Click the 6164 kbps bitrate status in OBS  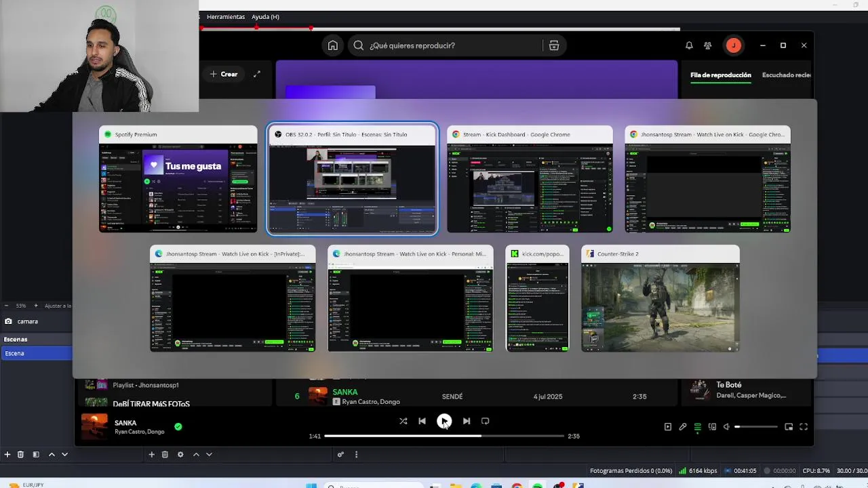[x=698, y=470]
